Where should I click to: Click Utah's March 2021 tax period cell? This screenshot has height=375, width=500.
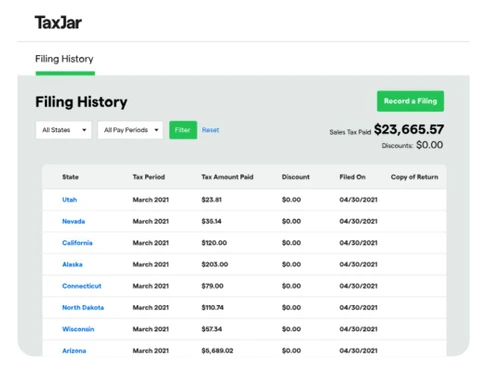151,200
